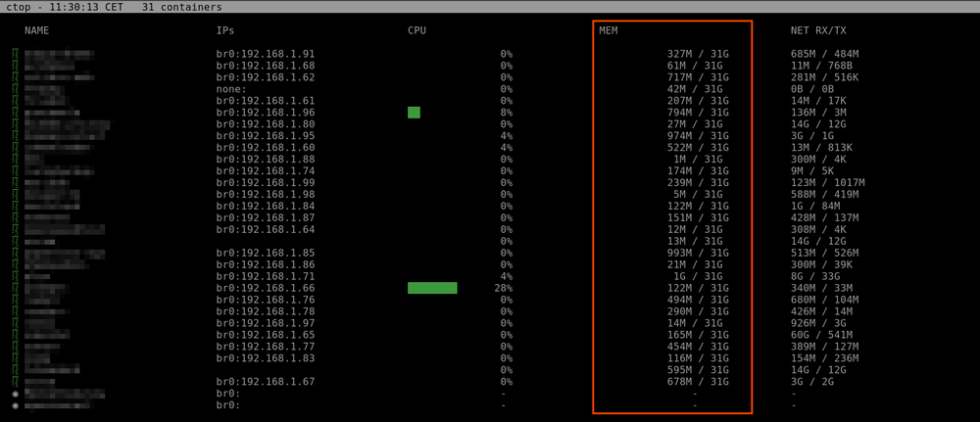980x422 pixels.
Task: Click the status icon of the 192.168.1.83 row
Action: tap(15, 358)
